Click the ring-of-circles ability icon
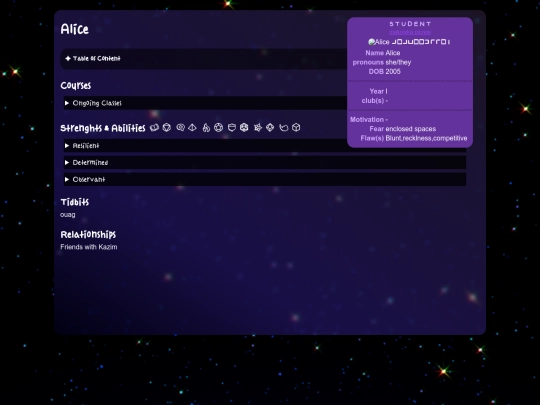Image resolution: width=540 pixels, height=405 pixels. [x=218, y=128]
